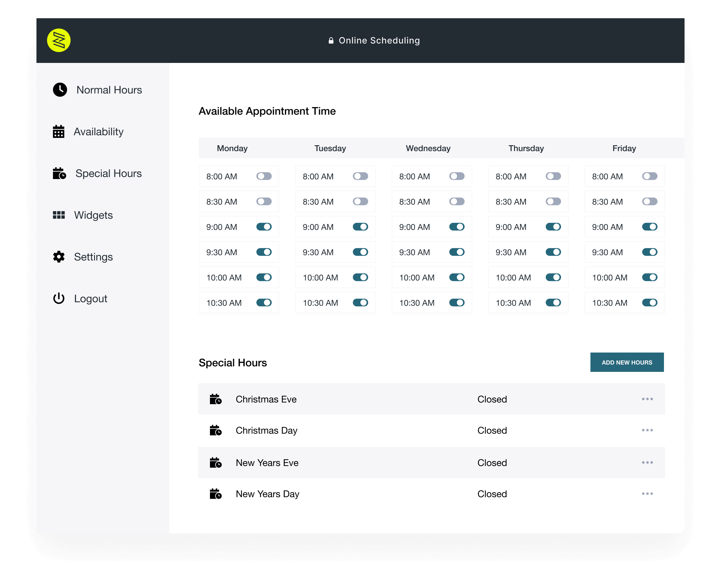
Task: Click Closed status for New Years Day
Action: click(492, 494)
